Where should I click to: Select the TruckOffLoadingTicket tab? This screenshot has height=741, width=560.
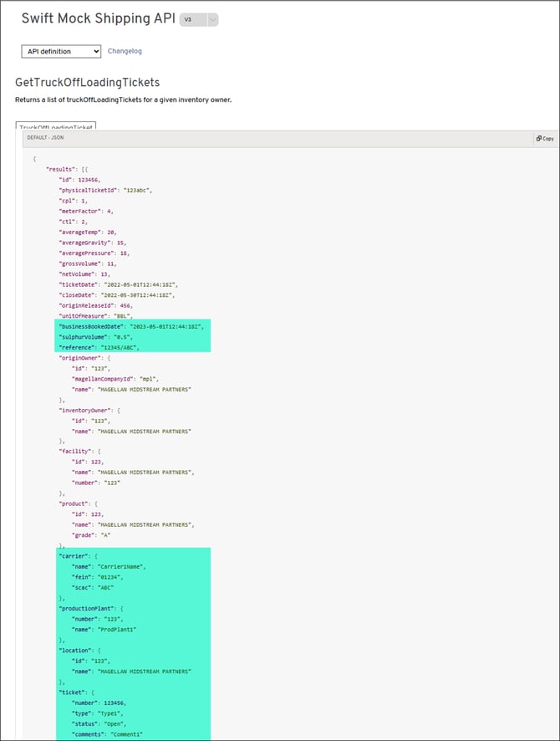[55, 126]
